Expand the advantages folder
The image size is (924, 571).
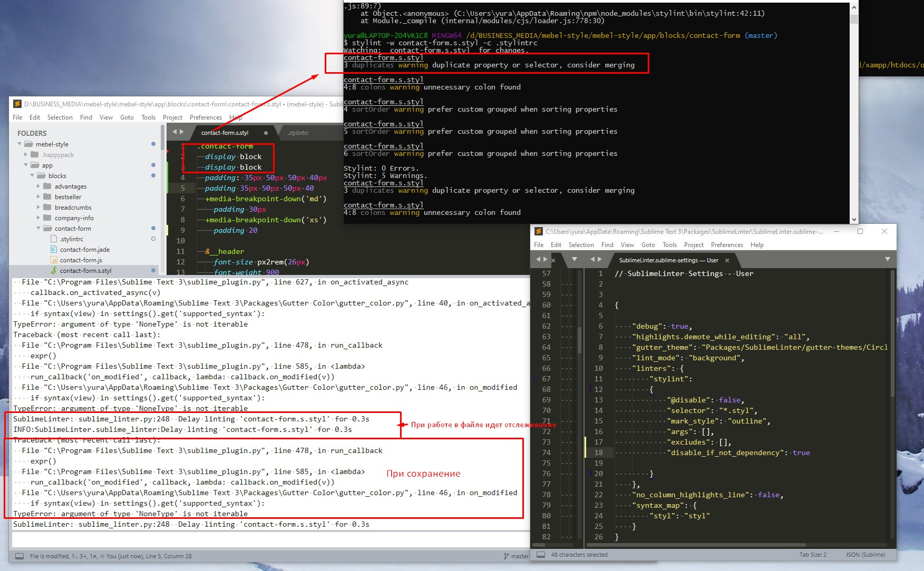pos(38,186)
